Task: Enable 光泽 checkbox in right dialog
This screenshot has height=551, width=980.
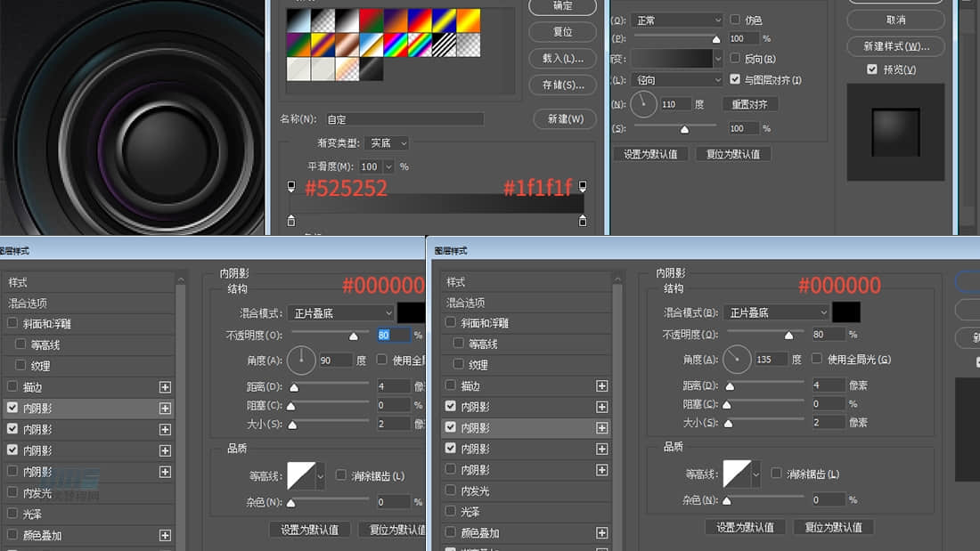Action: (x=450, y=511)
